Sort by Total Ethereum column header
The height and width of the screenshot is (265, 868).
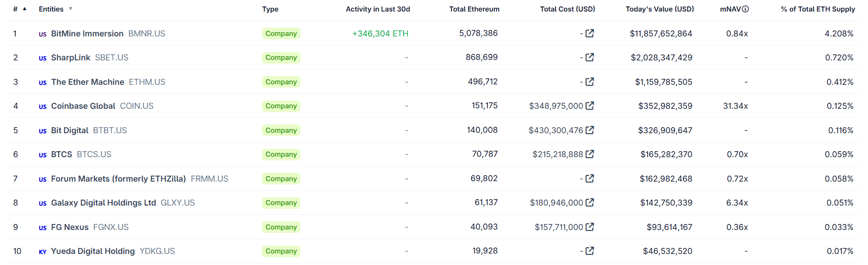pyautogui.click(x=474, y=9)
